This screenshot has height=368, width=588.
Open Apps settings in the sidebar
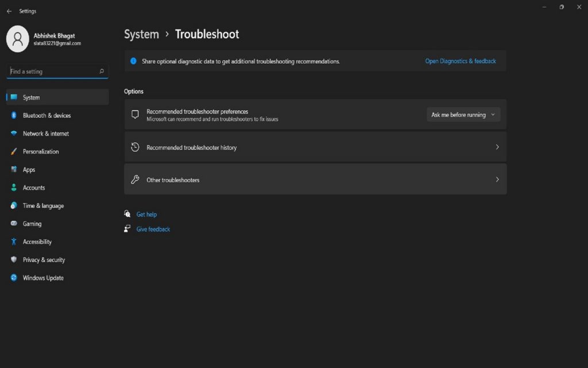point(13,169)
